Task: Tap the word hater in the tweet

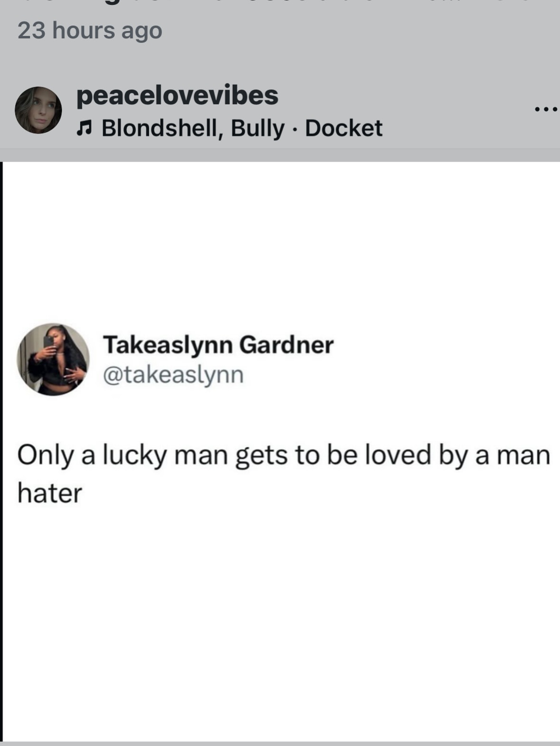Action: click(50, 493)
